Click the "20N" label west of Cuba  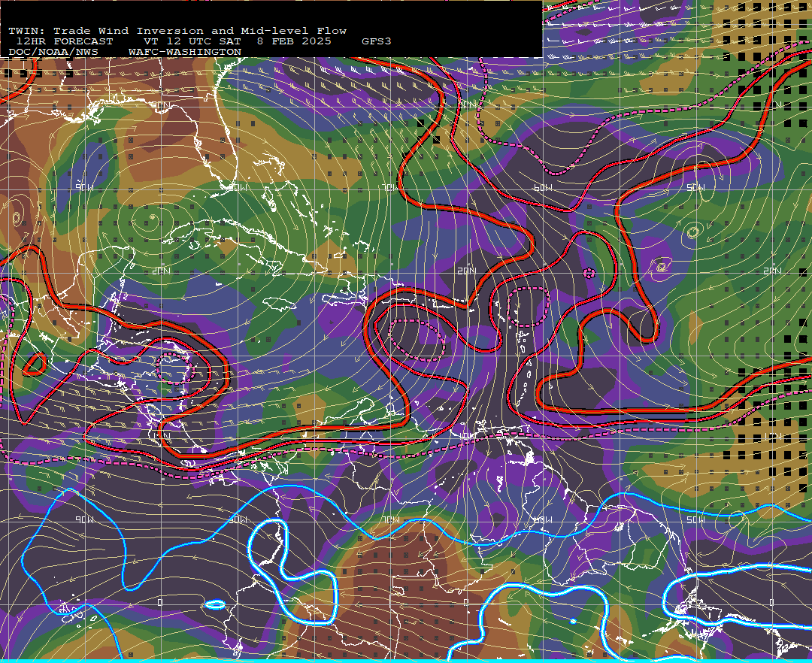click(161, 271)
